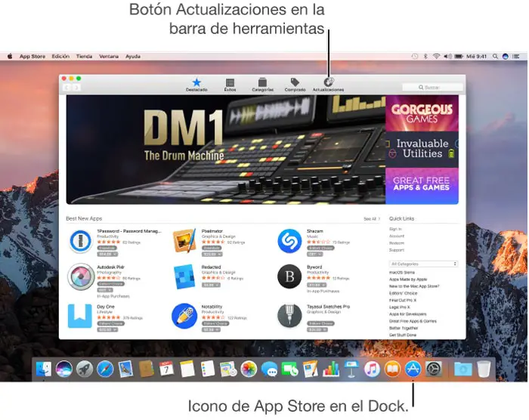The width and height of the screenshot is (529, 420).
Task: Open Spotlight search in menu bar
Action: point(495,57)
